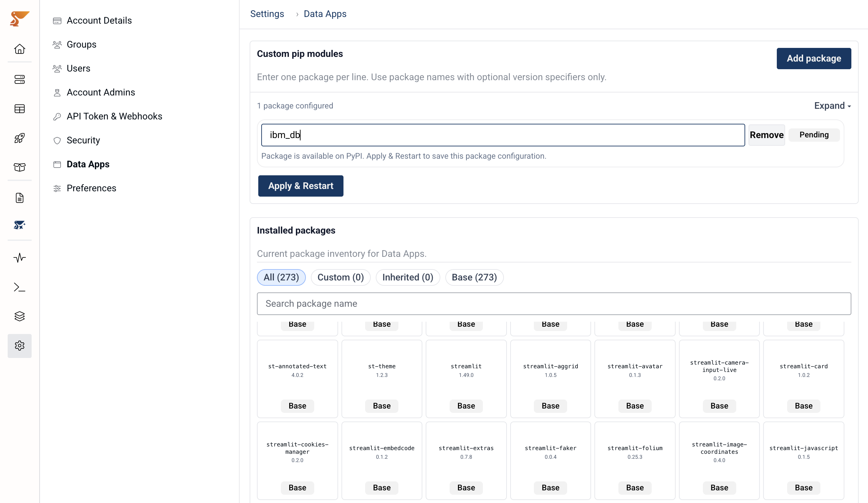Click the Search package name field
The height and width of the screenshot is (503, 868).
pyautogui.click(x=554, y=304)
